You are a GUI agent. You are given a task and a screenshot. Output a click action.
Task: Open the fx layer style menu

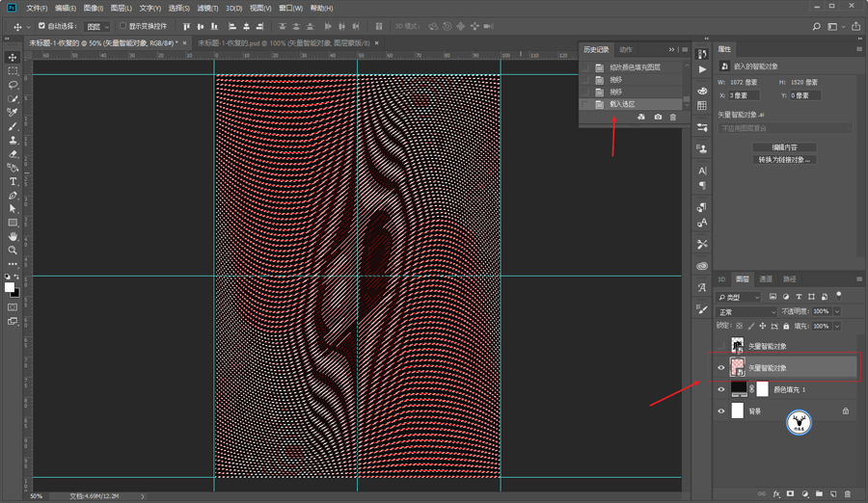coord(776,493)
